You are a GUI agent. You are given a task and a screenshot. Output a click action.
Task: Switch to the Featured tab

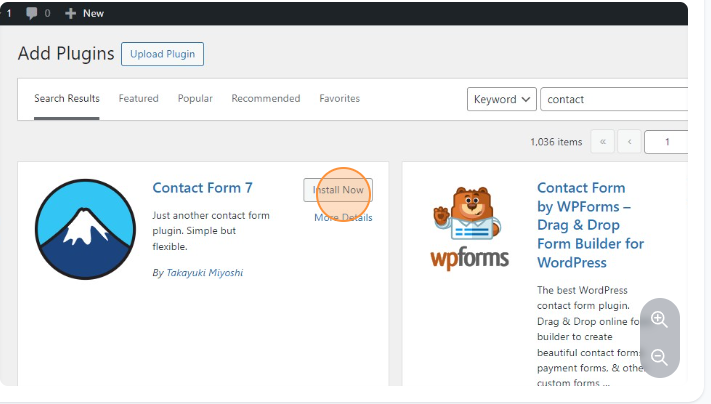(x=138, y=99)
